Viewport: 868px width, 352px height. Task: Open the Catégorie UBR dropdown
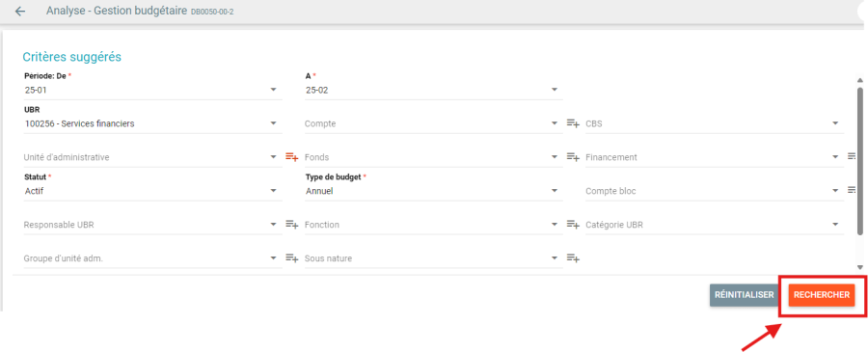tap(715, 225)
